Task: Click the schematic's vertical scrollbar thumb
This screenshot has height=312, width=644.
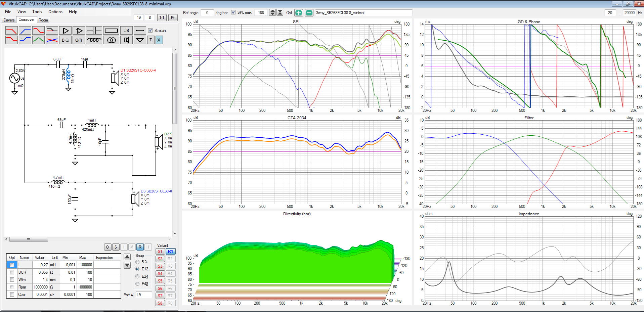Action: (x=175, y=88)
